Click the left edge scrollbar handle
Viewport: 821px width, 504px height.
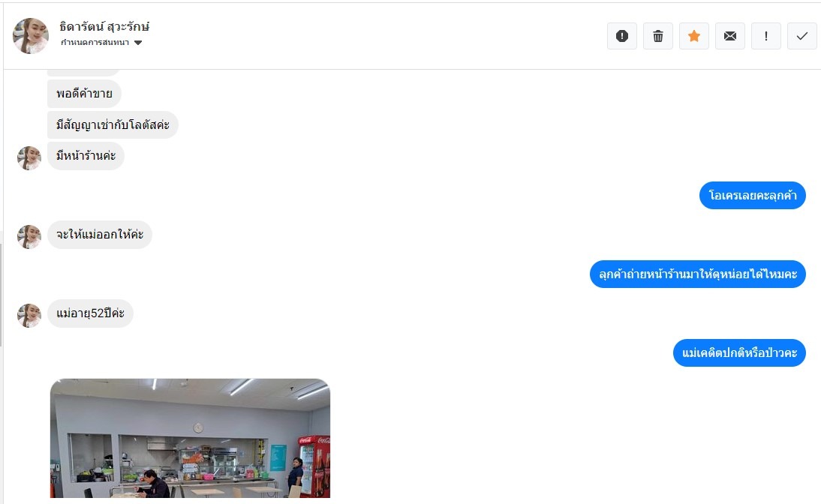click(1, 295)
